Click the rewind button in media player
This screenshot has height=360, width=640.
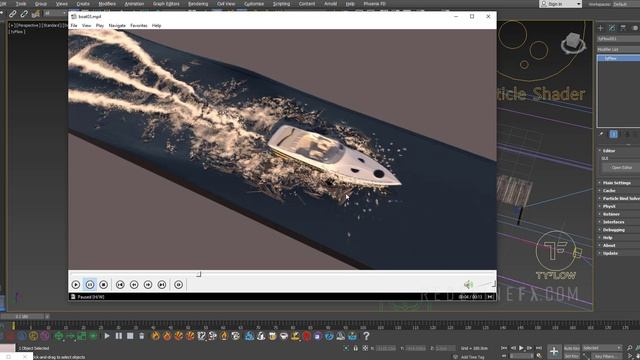coord(134,284)
